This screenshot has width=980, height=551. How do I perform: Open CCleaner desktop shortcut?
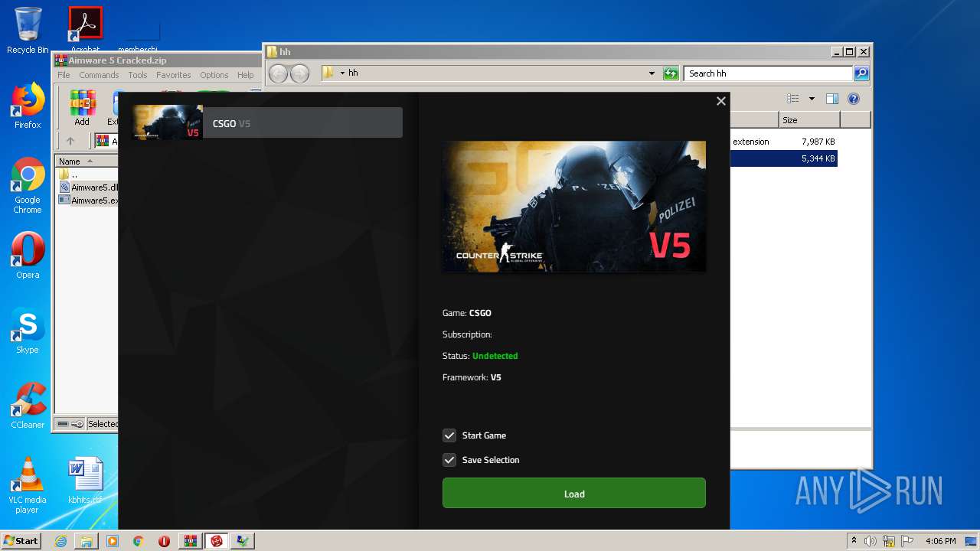click(28, 406)
